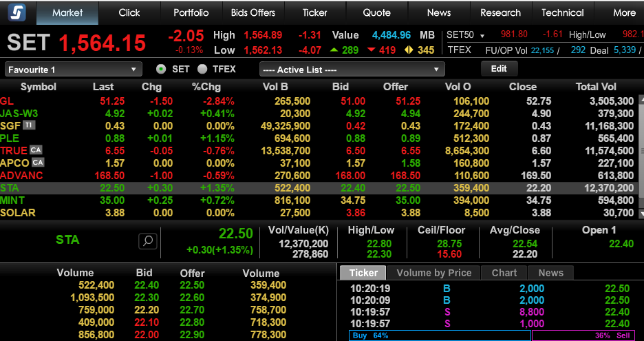Switch to the lower News tab

[x=550, y=273]
